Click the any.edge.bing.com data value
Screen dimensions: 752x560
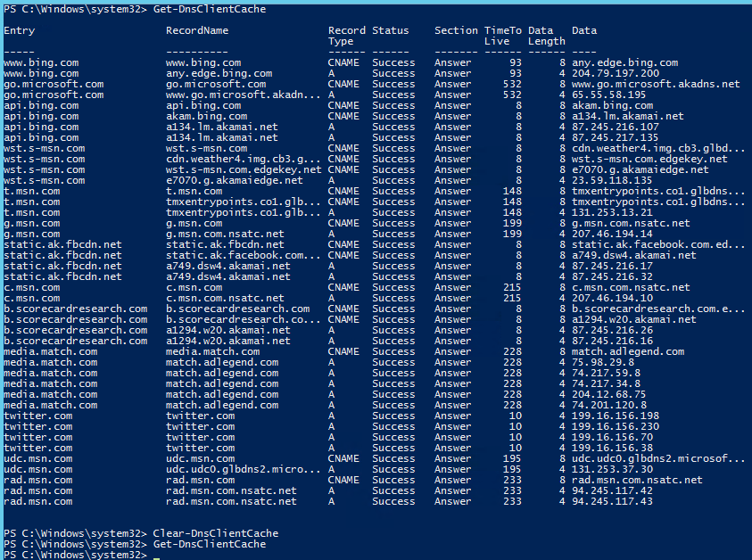(x=624, y=62)
